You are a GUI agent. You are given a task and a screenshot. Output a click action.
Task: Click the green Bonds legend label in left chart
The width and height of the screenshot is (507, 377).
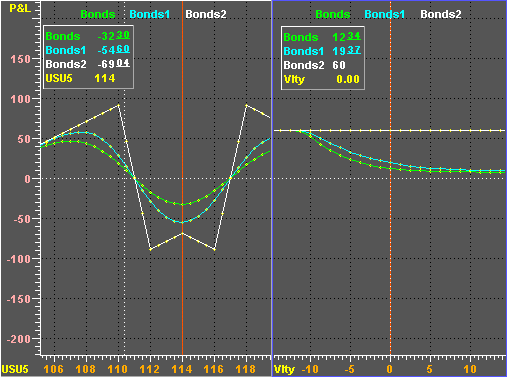[98, 14]
